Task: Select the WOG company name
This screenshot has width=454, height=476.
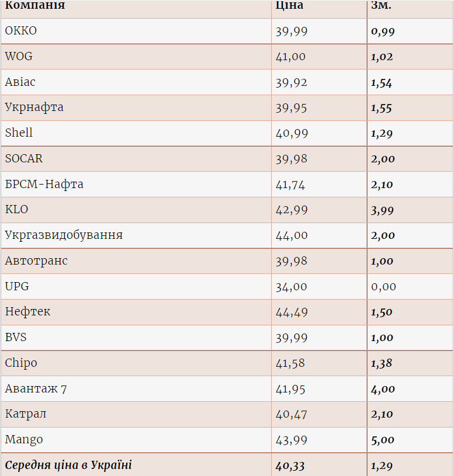Action: [x=19, y=57]
